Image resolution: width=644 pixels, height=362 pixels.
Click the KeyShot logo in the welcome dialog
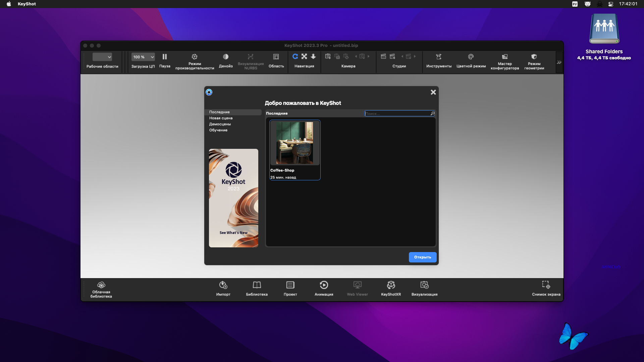coord(209,92)
